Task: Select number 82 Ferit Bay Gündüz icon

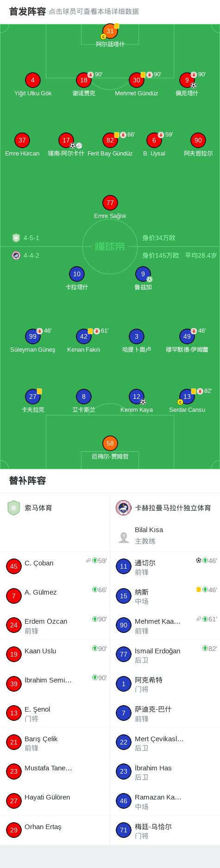Action: (x=110, y=140)
